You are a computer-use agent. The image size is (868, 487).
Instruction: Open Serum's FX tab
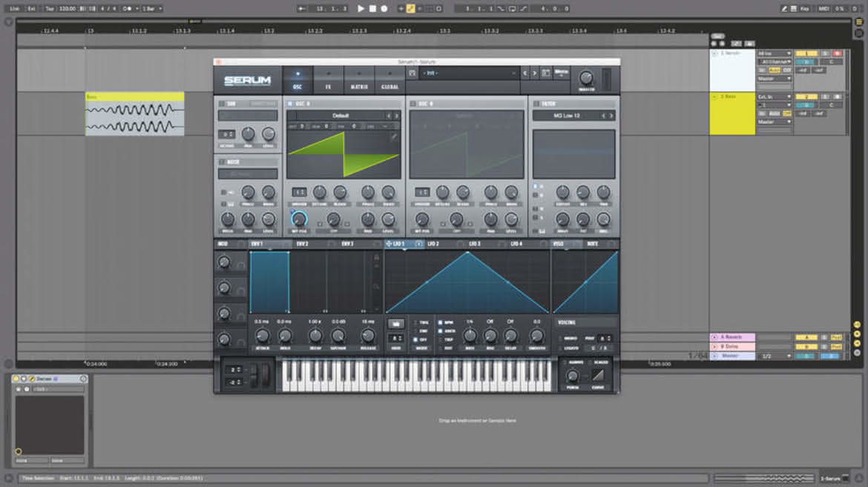tap(328, 80)
